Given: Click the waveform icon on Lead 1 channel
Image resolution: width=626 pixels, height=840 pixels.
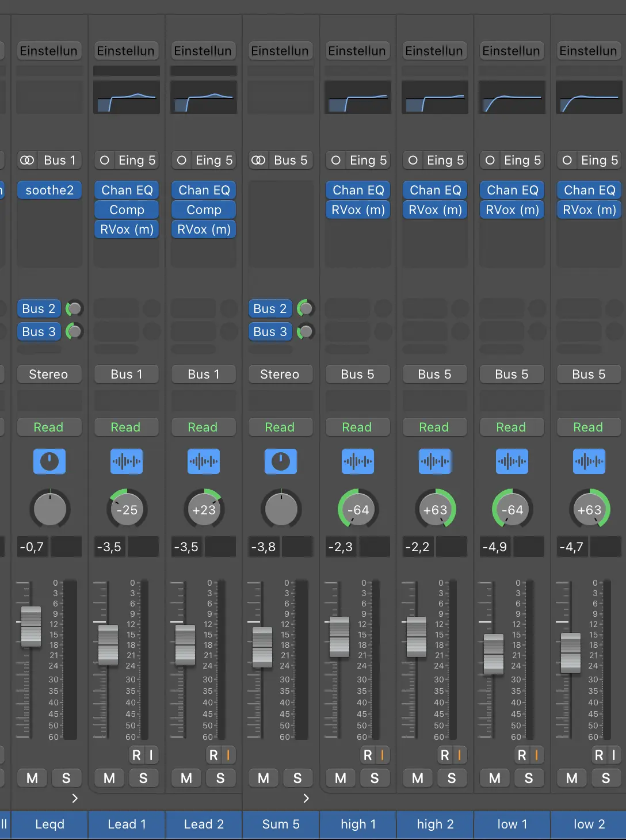Looking at the screenshot, I should 127,461.
